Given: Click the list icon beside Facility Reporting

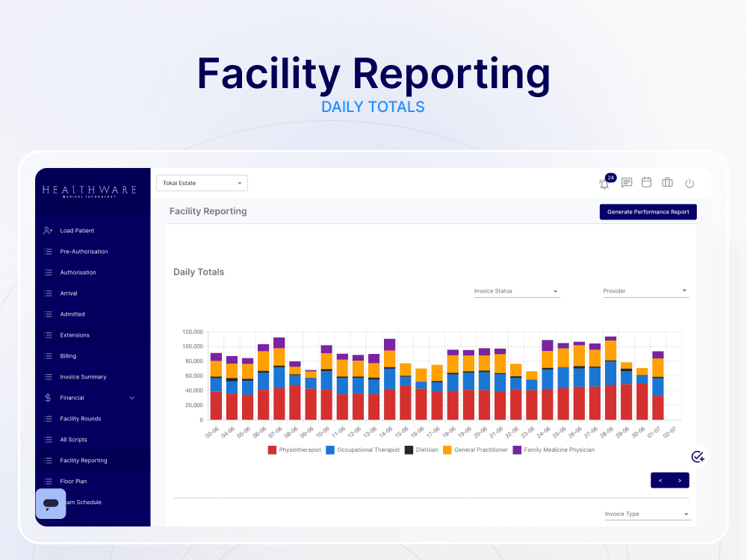Looking at the screenshot, I should coord(48,461).
